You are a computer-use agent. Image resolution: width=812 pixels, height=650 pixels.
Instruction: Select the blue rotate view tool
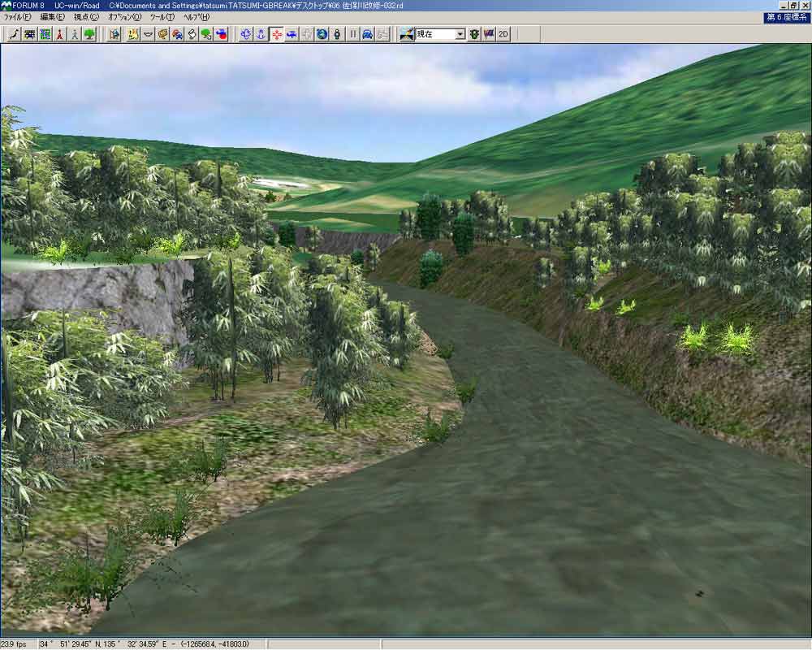click(x=246, y=34)
